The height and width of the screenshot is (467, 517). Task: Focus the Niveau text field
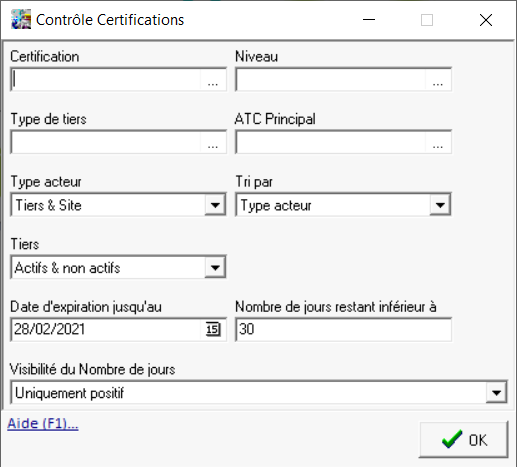pyautogui.click(x=331, y=80)
